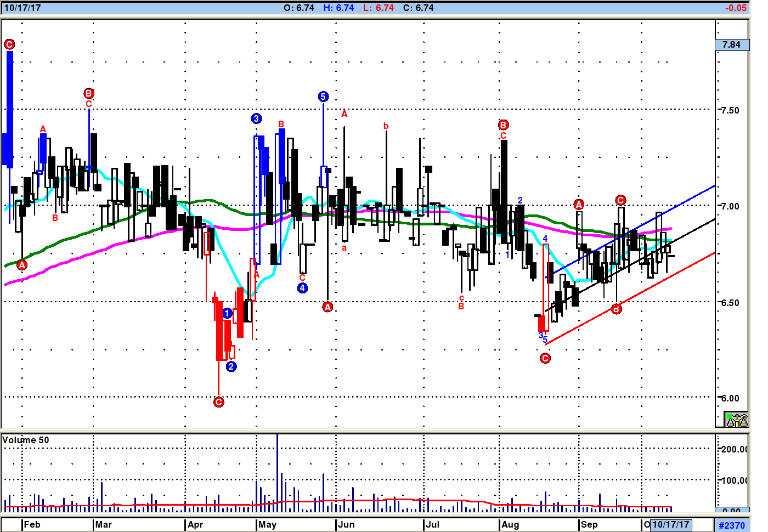Select the blue circled 5 wave marker
The height and width of the screenshot is (532, 768).
coord(323,97)
